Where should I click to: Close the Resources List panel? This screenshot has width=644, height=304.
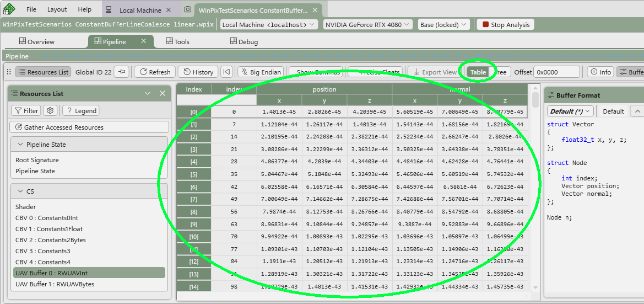[163, 94]
